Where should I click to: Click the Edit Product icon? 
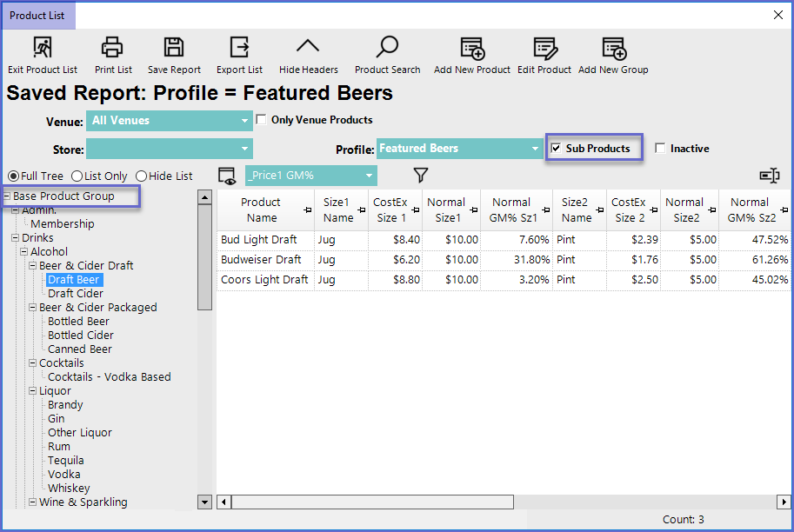544,47
